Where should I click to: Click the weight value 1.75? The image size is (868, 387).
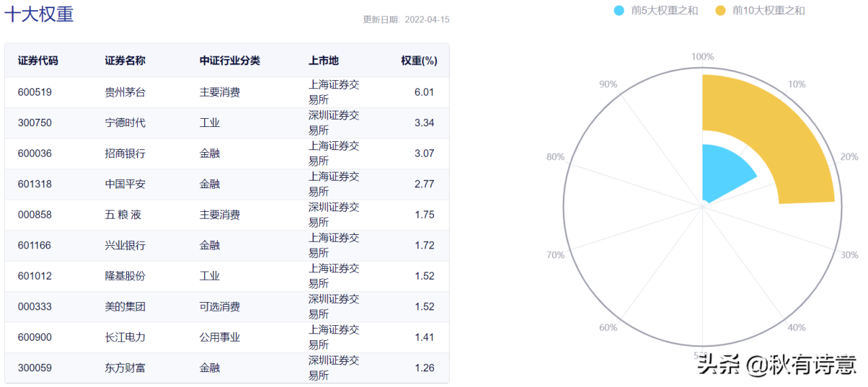click(x=425, y=215)
